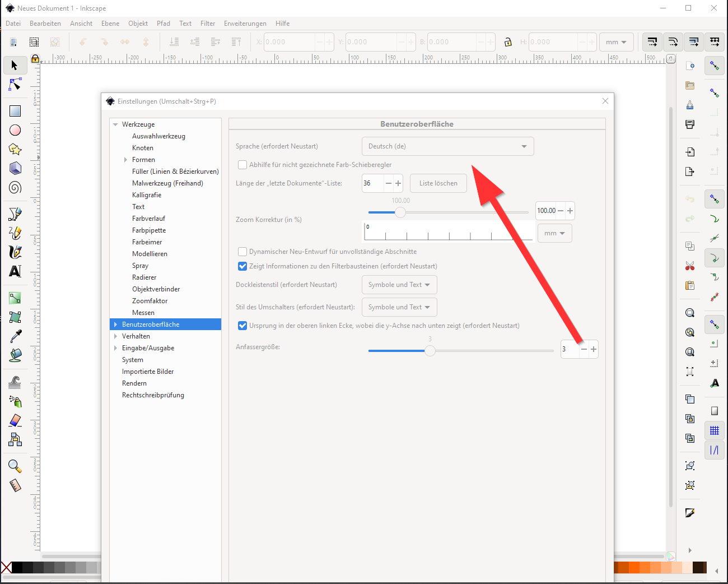Open the Ebene menu
This screenshot has width=728, height=584.
click(x=110, y=24)
